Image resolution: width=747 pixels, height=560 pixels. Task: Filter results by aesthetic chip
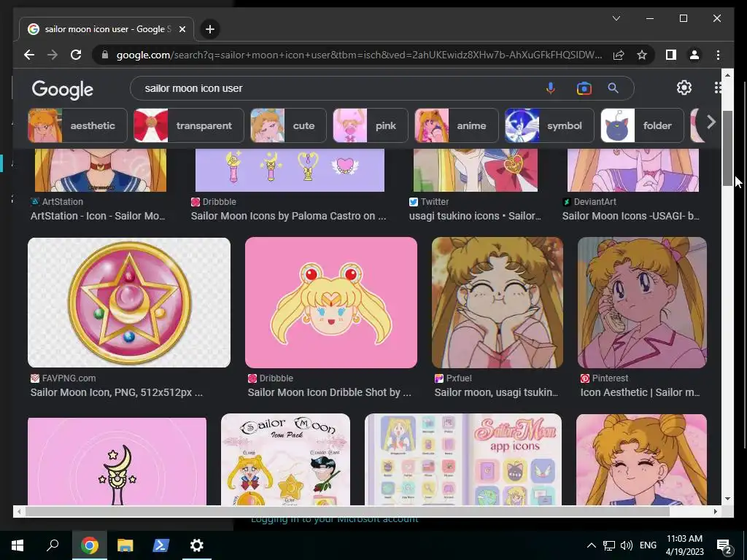pyautogui.click(x=77, y=125)
